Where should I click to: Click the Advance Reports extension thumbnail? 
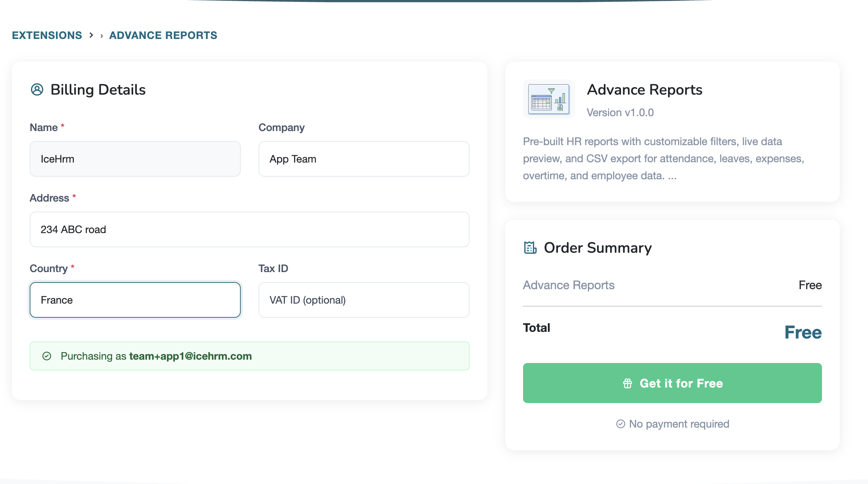click(x=549, y=99)
